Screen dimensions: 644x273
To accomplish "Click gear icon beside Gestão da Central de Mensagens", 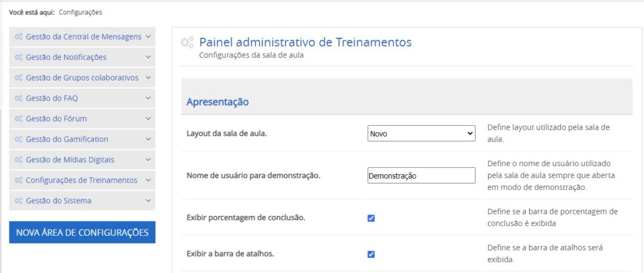I will click(19, 36).
